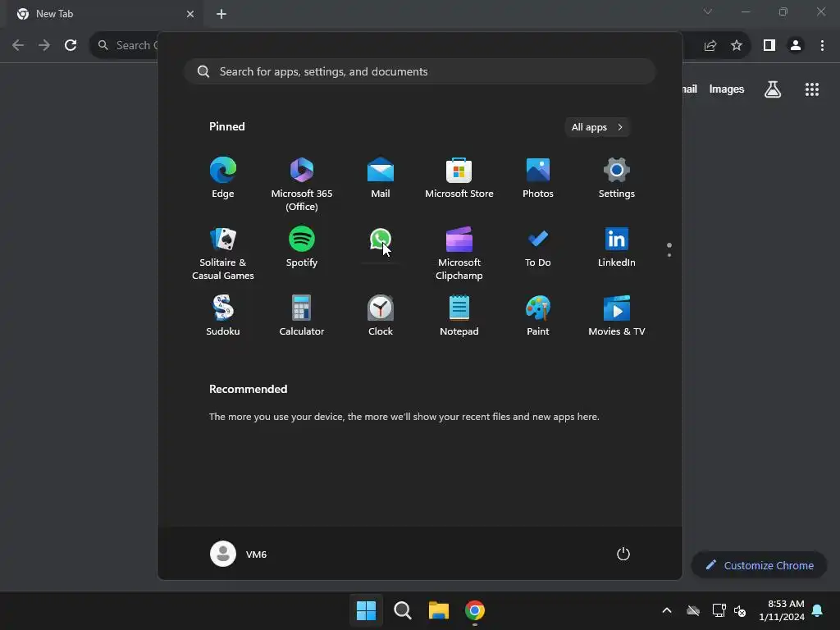The height and width of the screenshot is (630, 840).
Task: Launch Movies & TV
Action: tap(617, 316)
